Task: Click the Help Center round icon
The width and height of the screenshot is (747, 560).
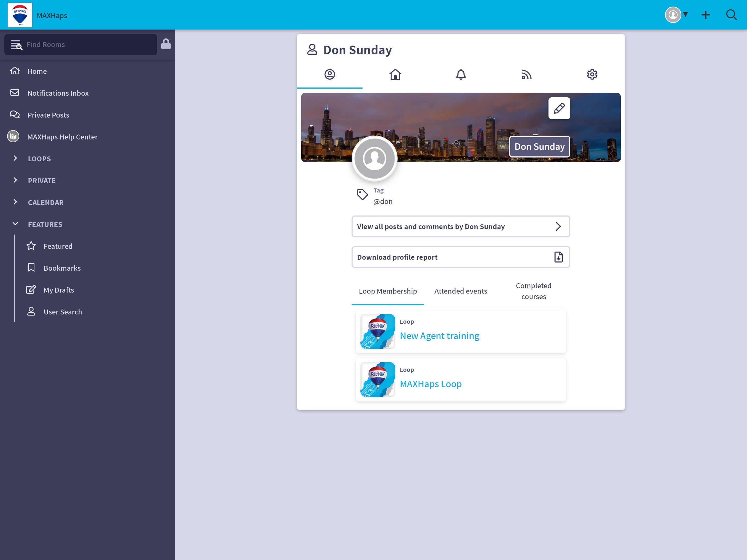Action: coord(13,136)
